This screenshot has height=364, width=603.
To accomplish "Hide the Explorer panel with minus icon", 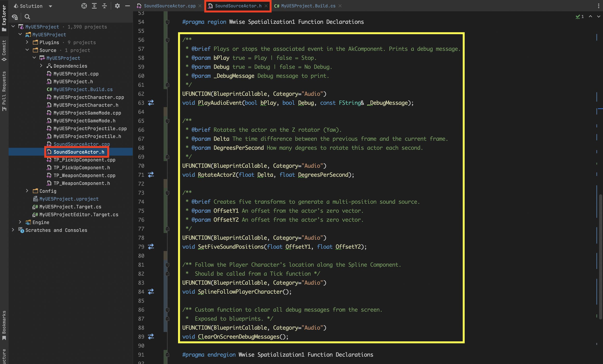I will click(x=128, y=6).
